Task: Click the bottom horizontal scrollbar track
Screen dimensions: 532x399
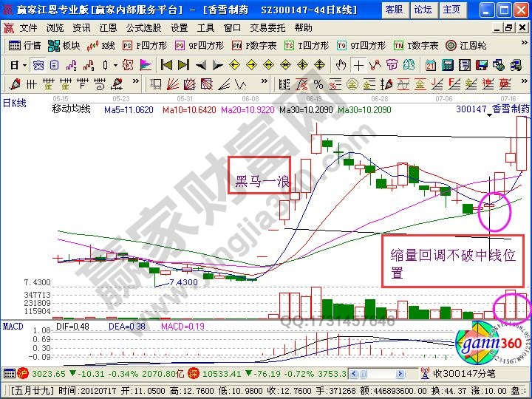Action: (x=384, y=373)
